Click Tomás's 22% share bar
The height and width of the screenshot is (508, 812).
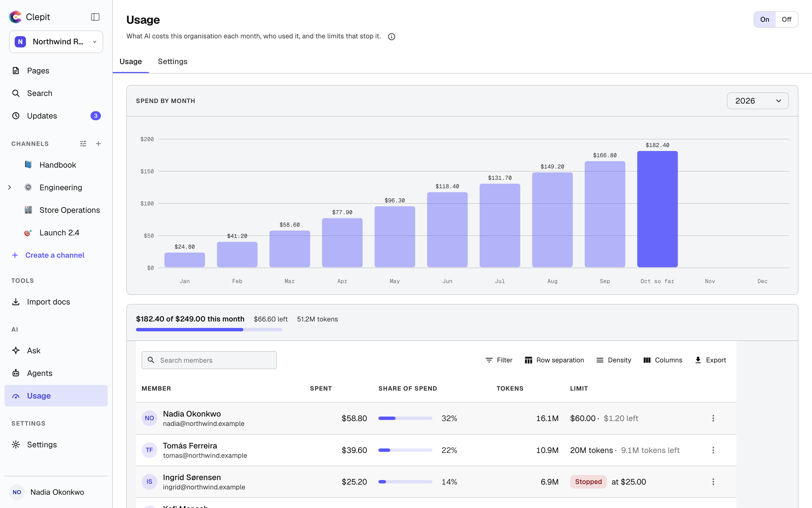[x=405, y=450]
